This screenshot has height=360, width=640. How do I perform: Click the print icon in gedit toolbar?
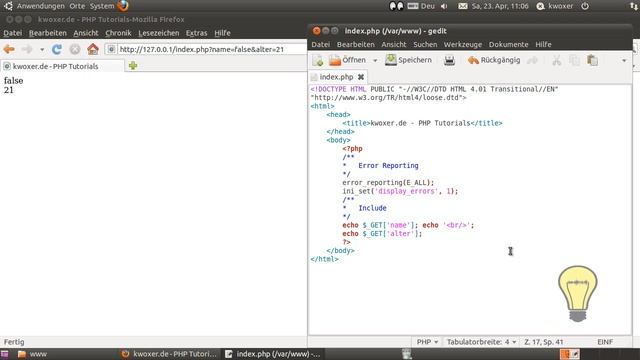tap(449, 60)
